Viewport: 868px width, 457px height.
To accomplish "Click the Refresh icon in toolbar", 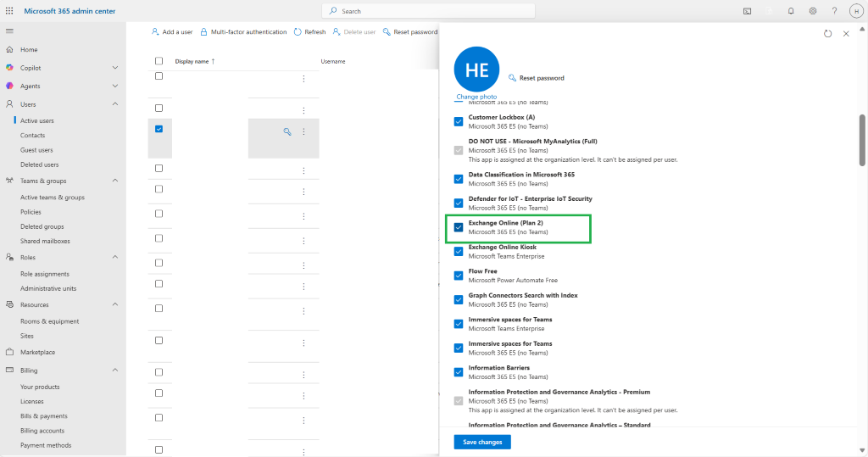I will 298,31.
